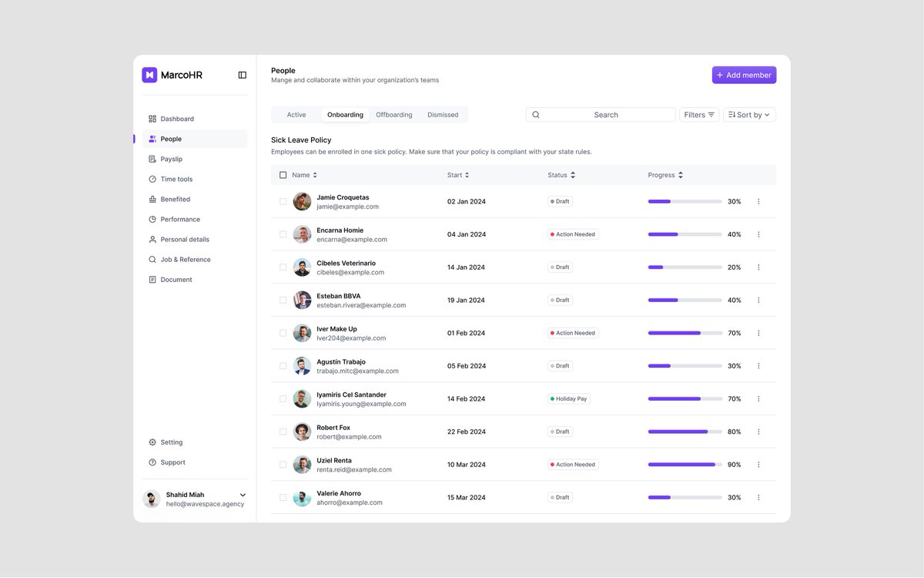This screenshot has height=578, width=924.
Task: Check the box for Cibeles Veterinario
Action: 283,267
